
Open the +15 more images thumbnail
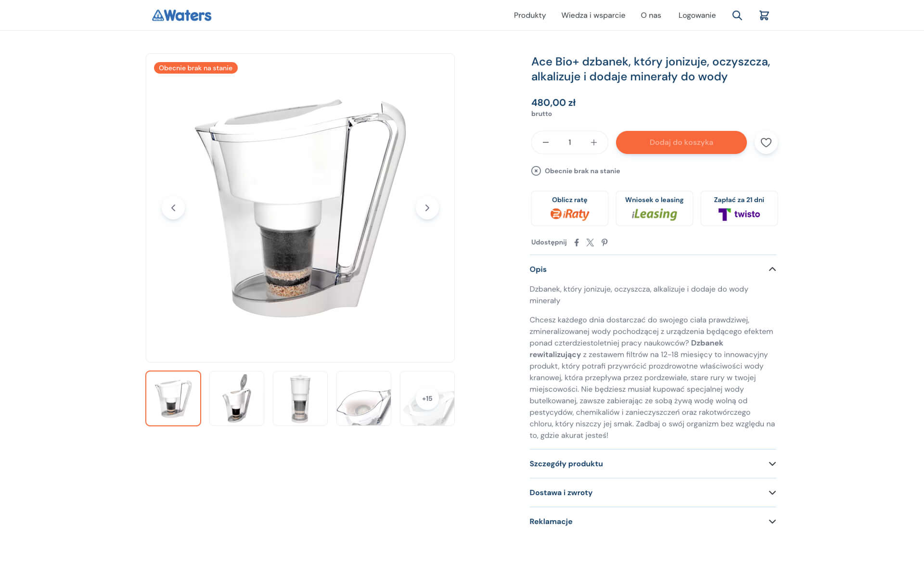[x=427, y=398]
